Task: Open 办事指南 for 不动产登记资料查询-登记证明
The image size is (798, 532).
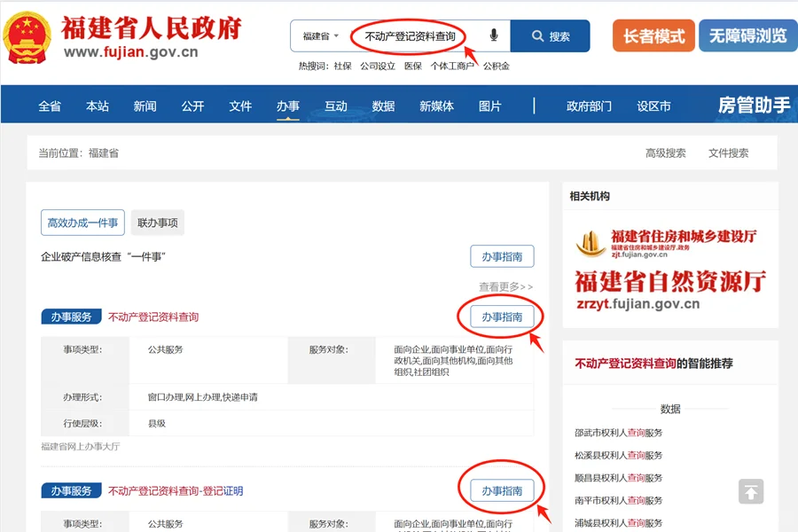Action: (x=502, y=490)
